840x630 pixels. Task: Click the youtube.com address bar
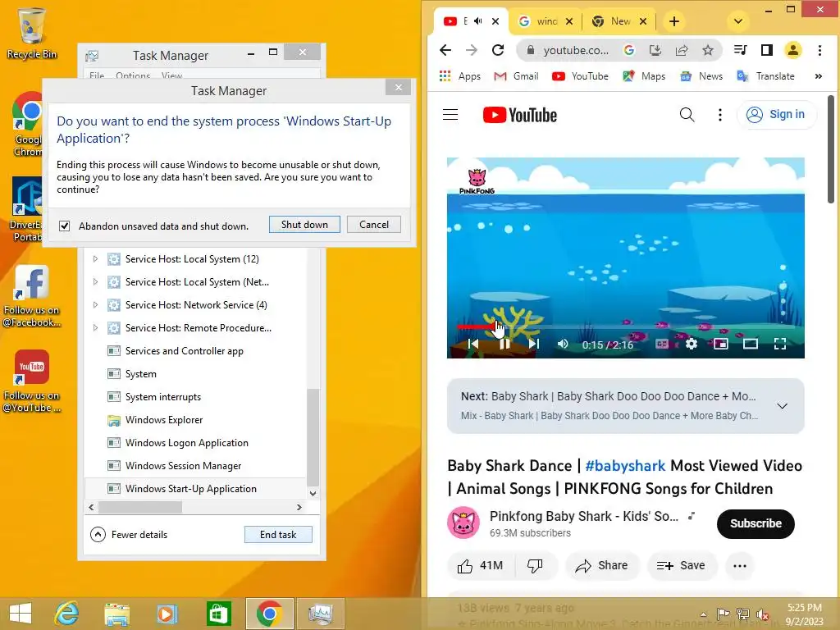575,50
